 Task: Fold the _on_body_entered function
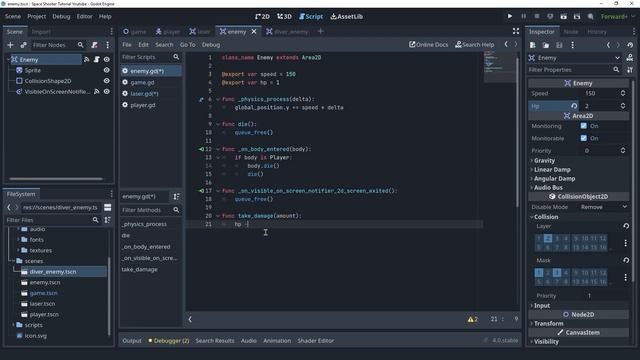point(218,149)
